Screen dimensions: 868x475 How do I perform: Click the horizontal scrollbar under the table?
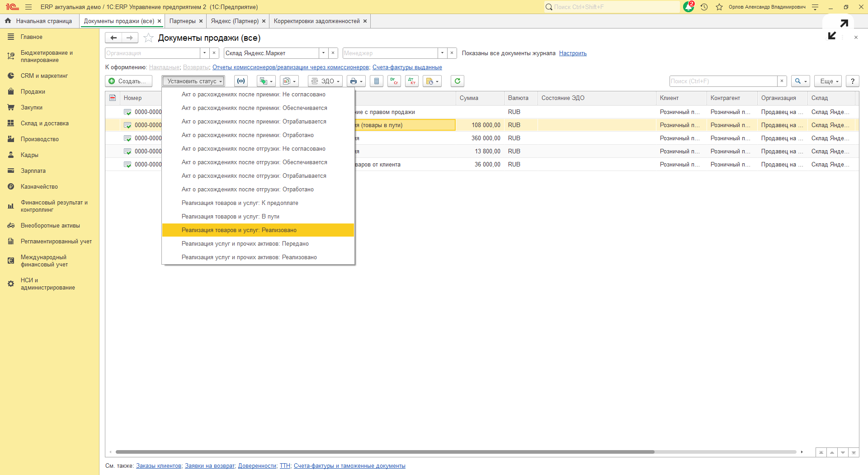pos(384,452)
